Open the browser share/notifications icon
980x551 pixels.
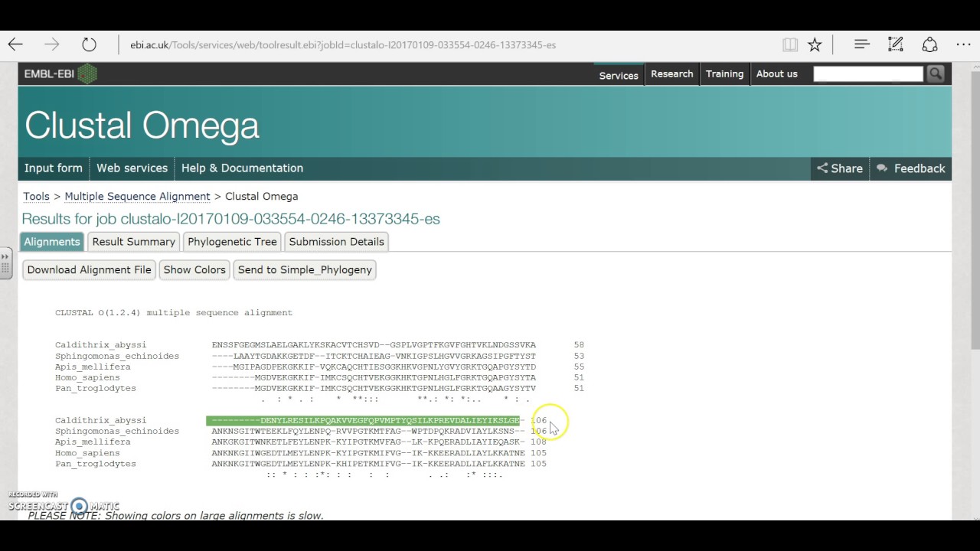click(929, 44)
